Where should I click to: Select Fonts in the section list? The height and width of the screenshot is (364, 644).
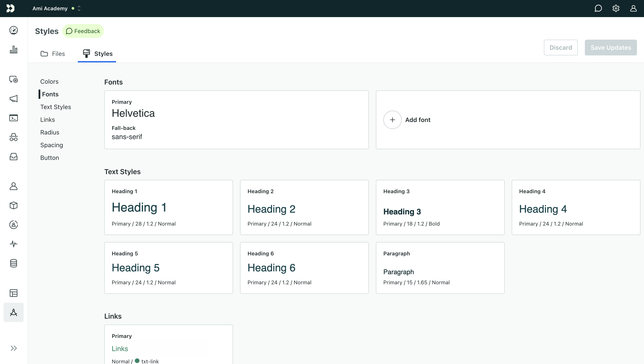50,94
